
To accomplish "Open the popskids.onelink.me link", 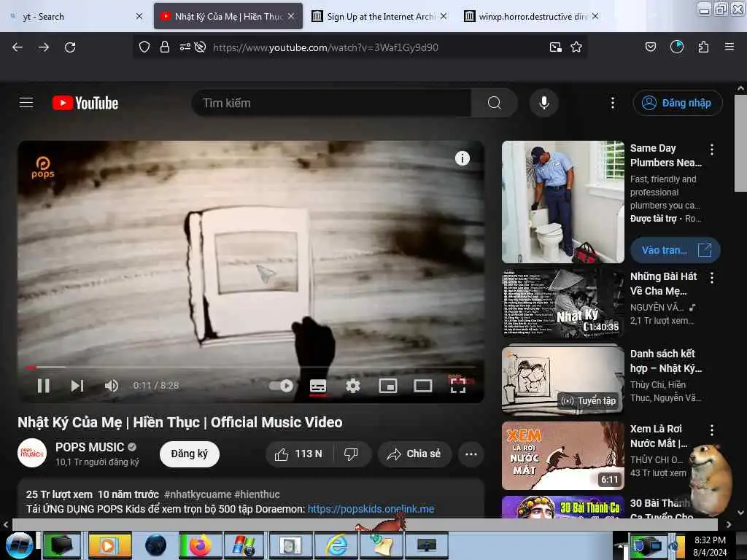I will 371,509.
